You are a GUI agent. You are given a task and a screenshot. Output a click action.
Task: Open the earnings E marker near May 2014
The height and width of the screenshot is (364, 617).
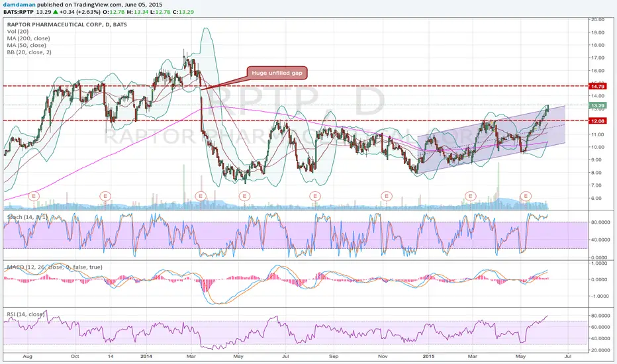pyautogui.click(x=244, y=196)
